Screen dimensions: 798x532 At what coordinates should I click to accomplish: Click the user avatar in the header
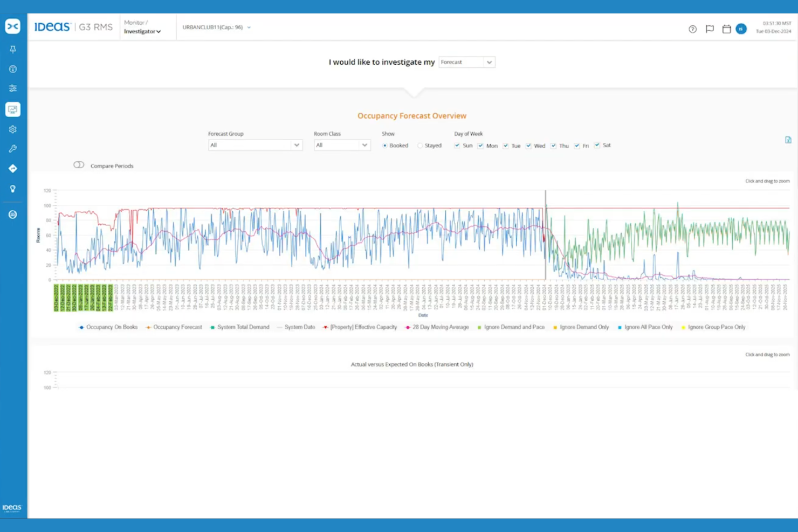(740, 29)
